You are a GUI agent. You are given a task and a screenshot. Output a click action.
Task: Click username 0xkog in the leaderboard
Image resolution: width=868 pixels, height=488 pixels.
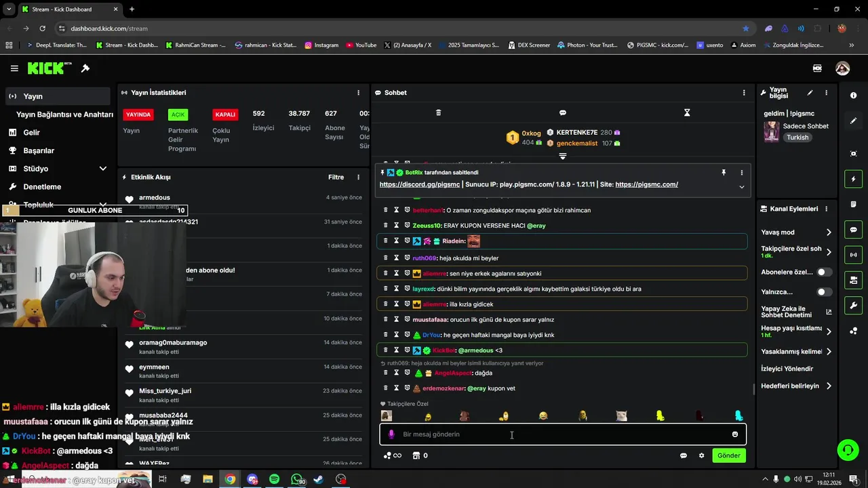[x=531, y=134]
